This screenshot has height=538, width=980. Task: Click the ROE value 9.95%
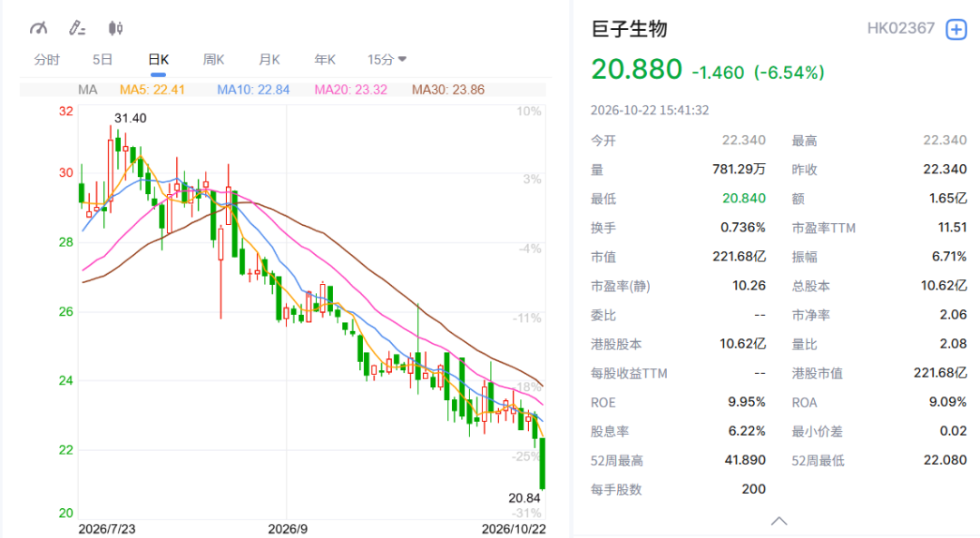747,402
